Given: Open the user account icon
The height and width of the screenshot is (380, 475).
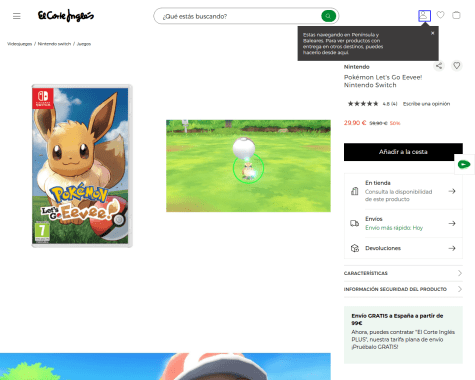Looking at the screenshot, I should 424,16.
